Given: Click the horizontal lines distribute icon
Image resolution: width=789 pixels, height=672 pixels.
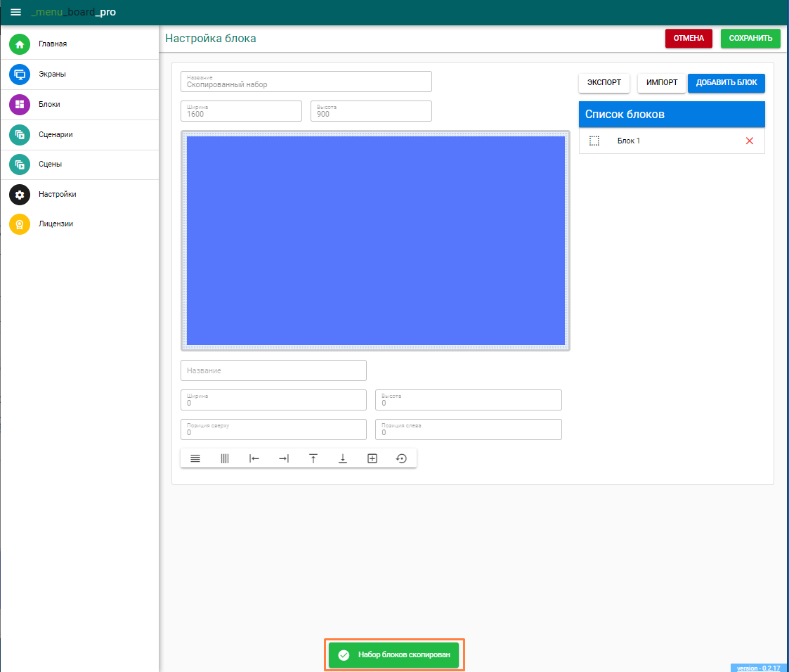Looking at the screenshot, I should tap(195, 458).
